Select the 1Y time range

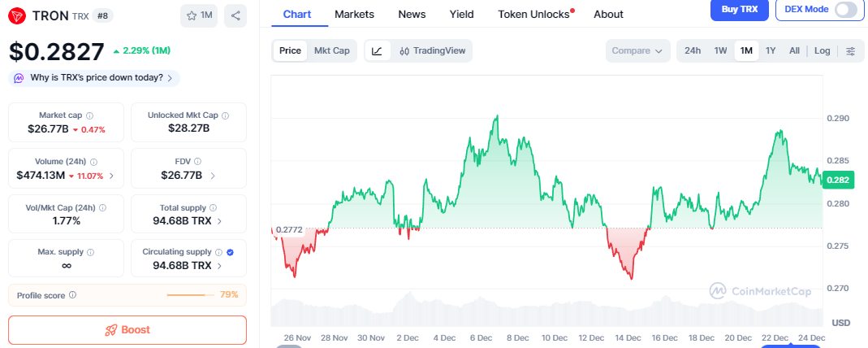point(771,51)
